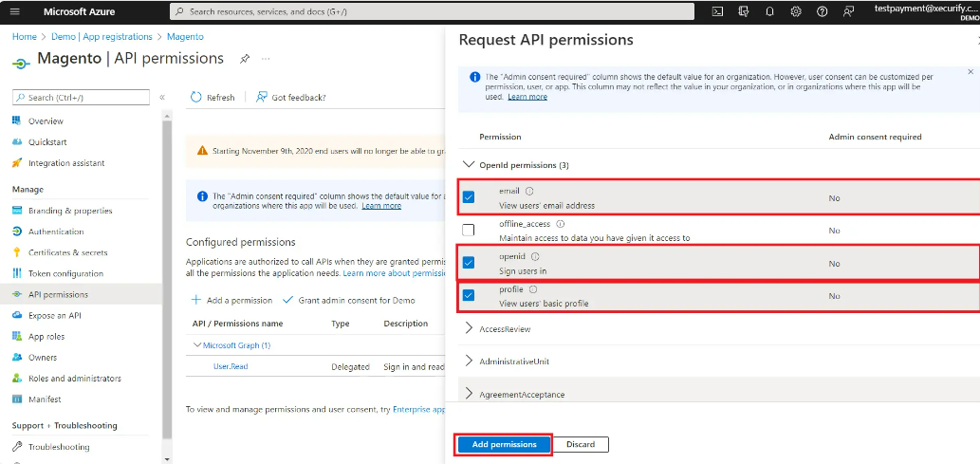Uncheck the profile permission checkbox
The image size is (980, 464).
[468, 295]
